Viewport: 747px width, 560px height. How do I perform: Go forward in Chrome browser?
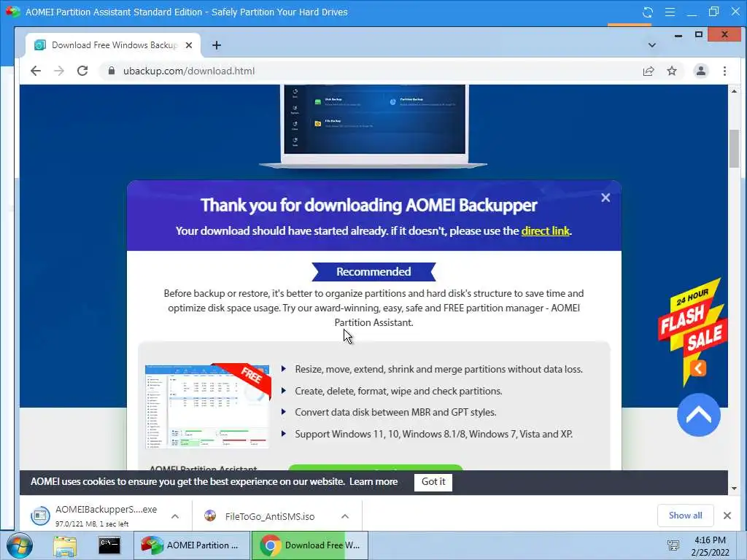point(59,71)
